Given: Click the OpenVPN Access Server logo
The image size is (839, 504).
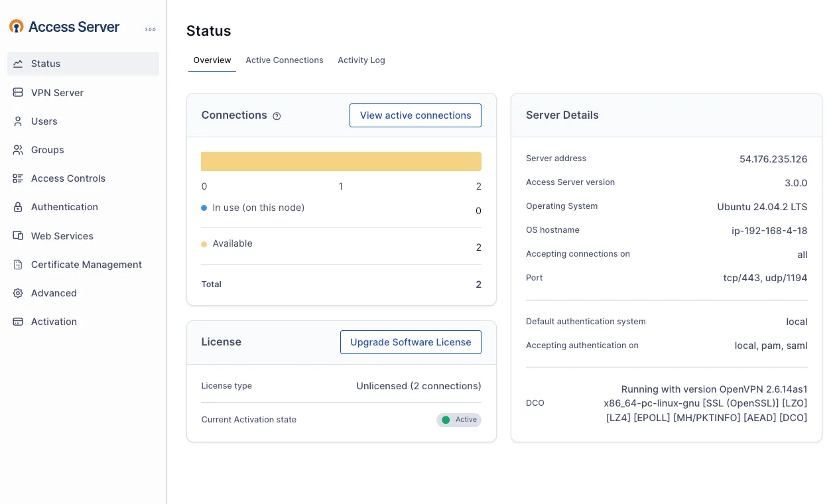Looking at the screenshot, I should (64, 27).
